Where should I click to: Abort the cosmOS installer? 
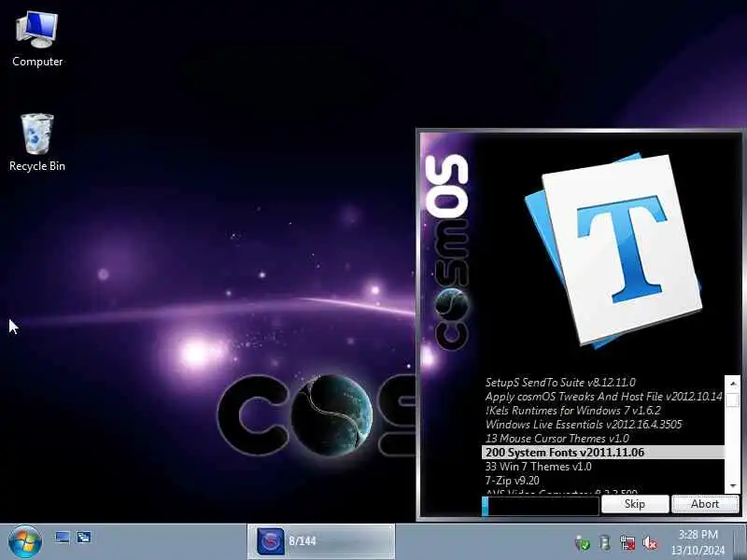coord(705,504)
